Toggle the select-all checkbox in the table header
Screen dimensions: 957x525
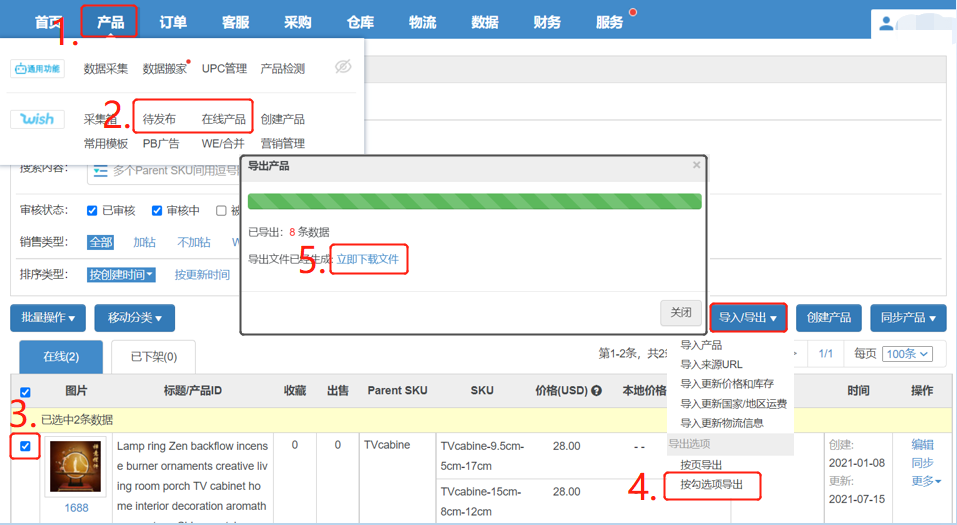tap(25, 392)
